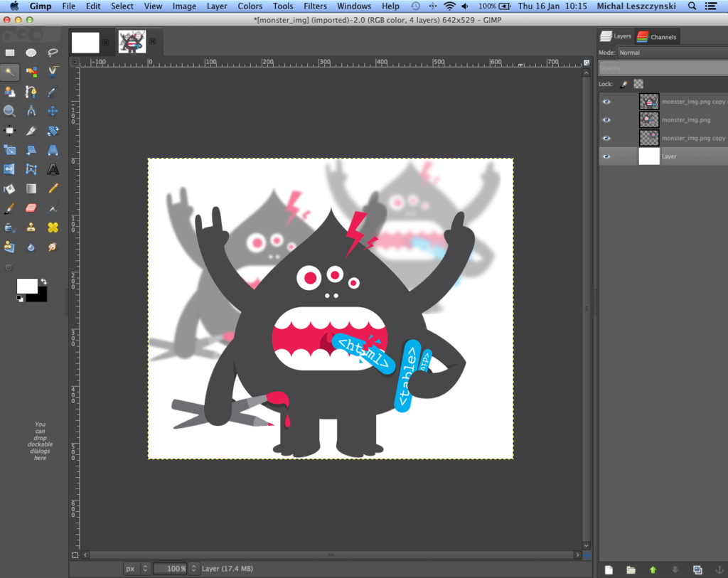Viewport: 728px width, 578px height.
Task: Select the Scale tool
Action: point(9,150)
